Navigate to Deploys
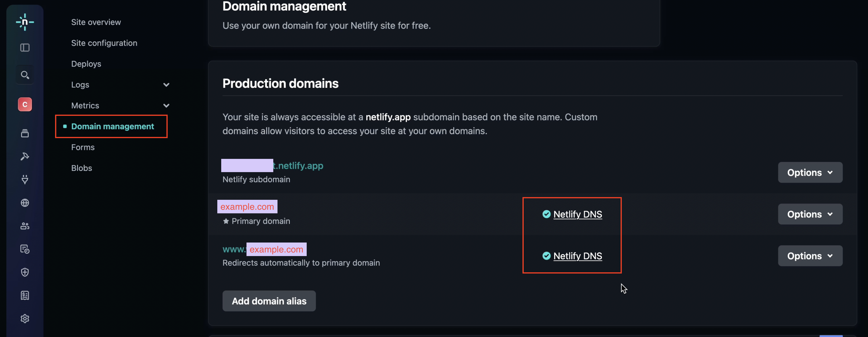The height and width of the screenshot is (337, 868). tap(86, 64)
